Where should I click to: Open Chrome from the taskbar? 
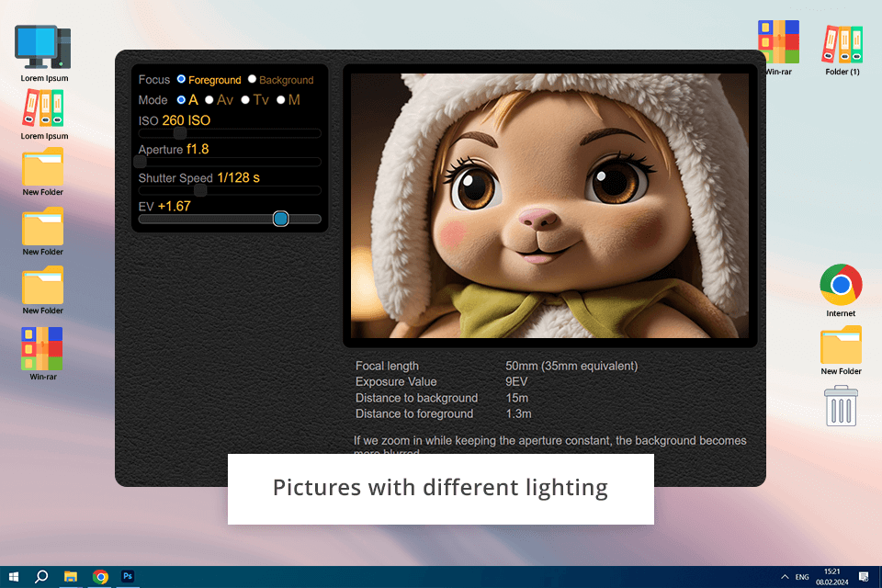coord(100,577)
